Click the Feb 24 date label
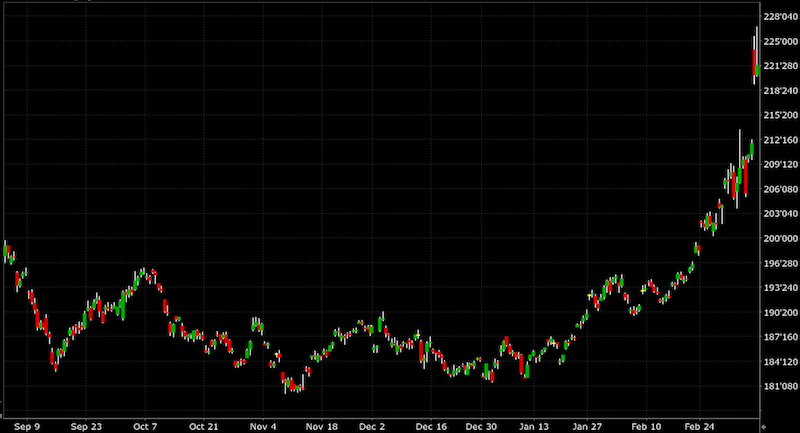The width and height of the screenshot is (800, 433). (699, 425)
